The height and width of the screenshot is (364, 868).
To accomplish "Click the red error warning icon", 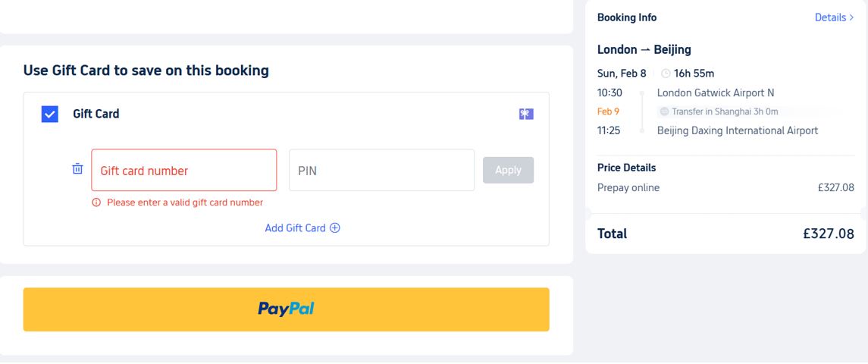I will pos(96,202).
